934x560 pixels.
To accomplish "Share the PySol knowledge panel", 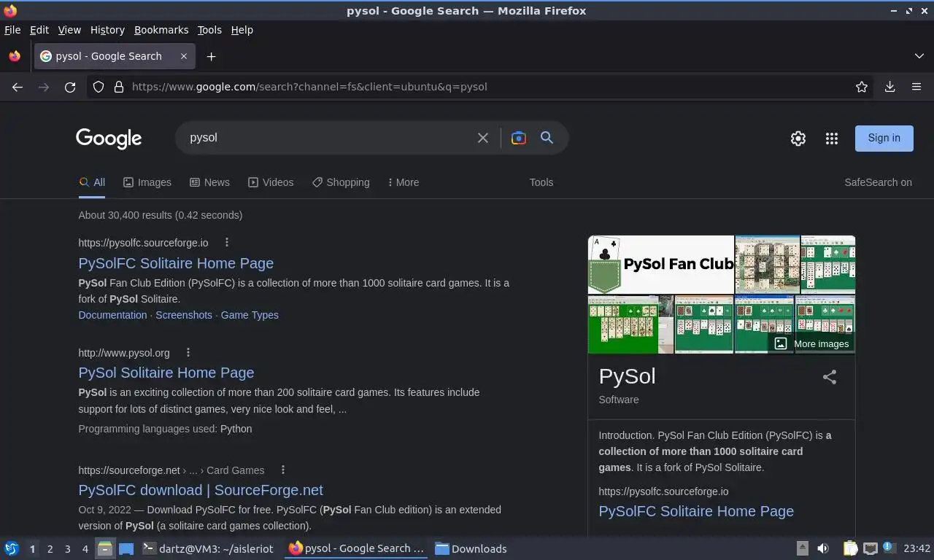I will pyautogui.click(x=830, y=377).
